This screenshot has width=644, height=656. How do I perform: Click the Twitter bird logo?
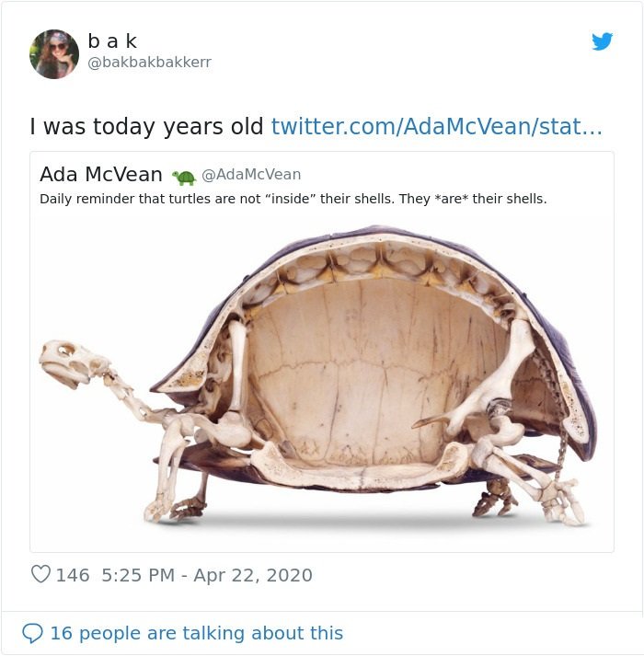(603, 41)
